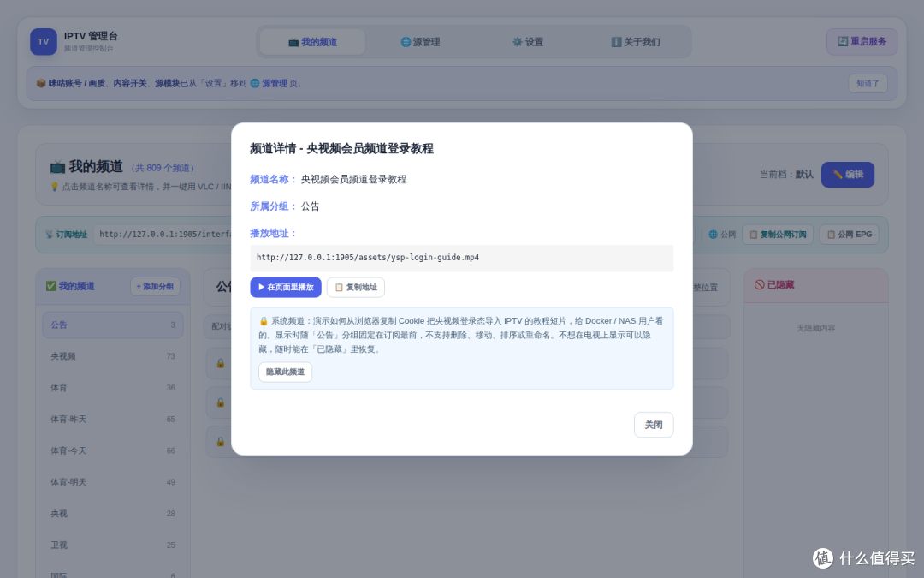Select the 公告 group in the sidebar
Image resolution: width=924 pixels, height=578 pixels.
tap(113, 325)
